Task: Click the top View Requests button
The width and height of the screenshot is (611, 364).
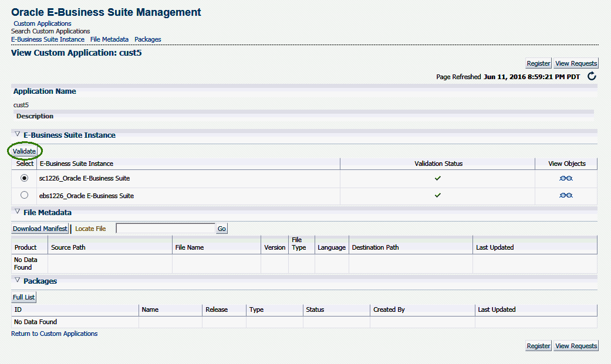Action: coord(576,63)
